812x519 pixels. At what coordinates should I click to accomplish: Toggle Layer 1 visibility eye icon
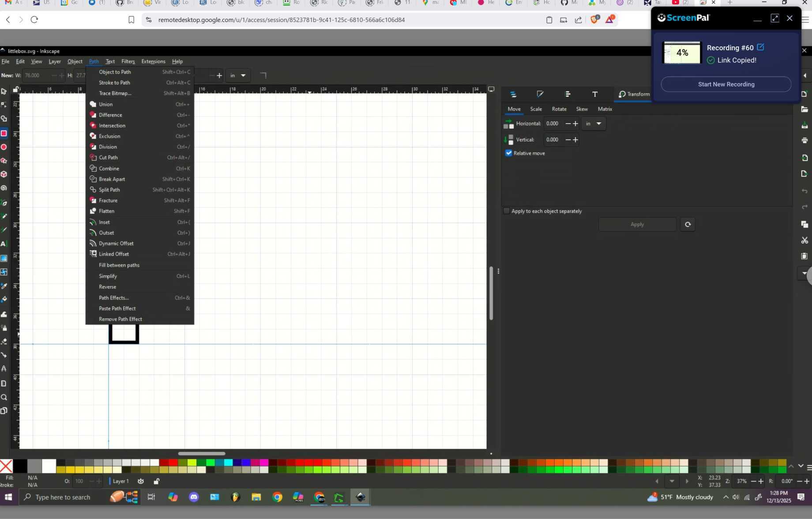point(141,481)
